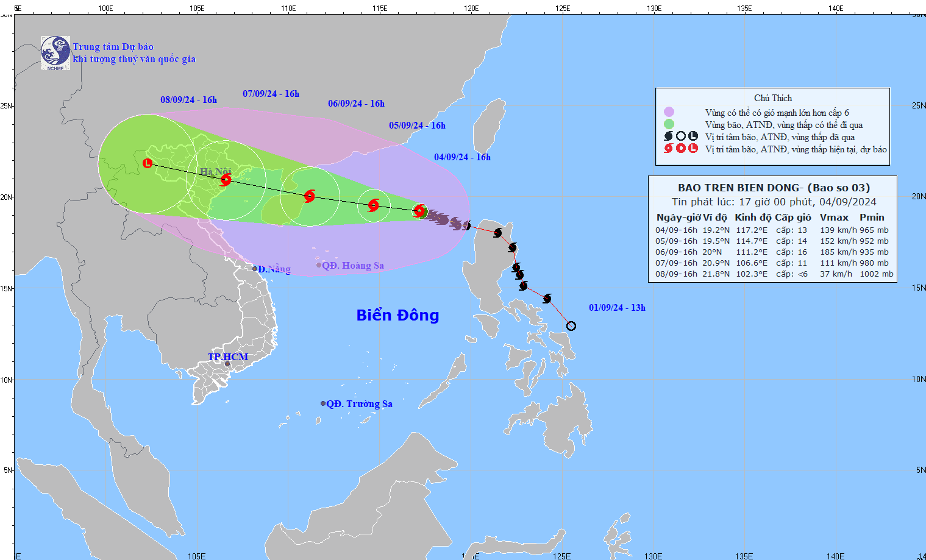
Task: Click table cell "935 mb"
Action: [874, 252]
